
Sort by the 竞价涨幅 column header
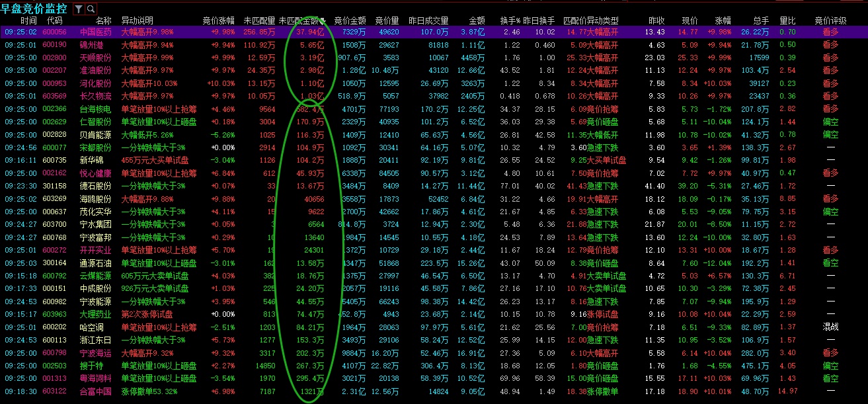click(218, 21)
